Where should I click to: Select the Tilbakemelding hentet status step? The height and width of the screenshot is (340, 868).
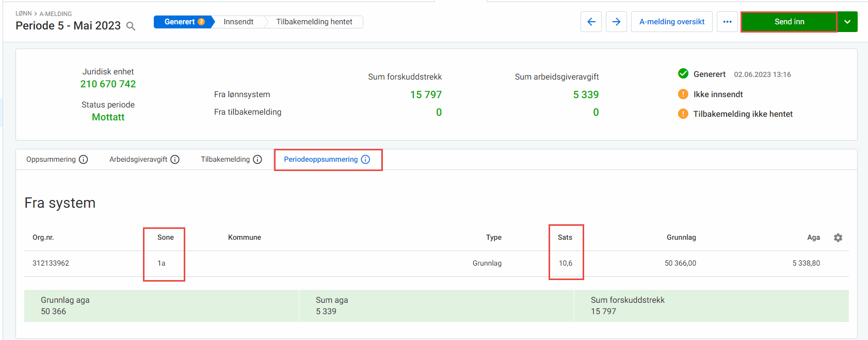coord(314,22)
